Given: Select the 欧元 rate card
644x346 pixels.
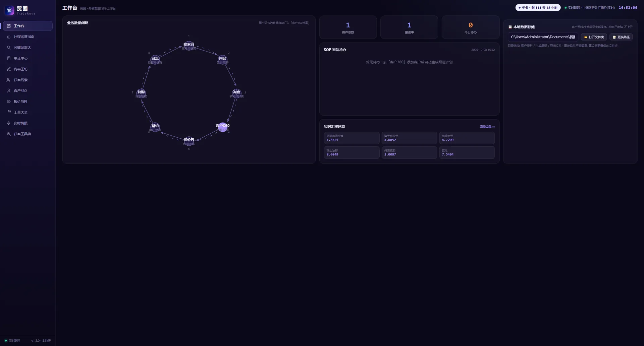Looking at the screenshot, I should pyautogui.click(x=467, y=153).
